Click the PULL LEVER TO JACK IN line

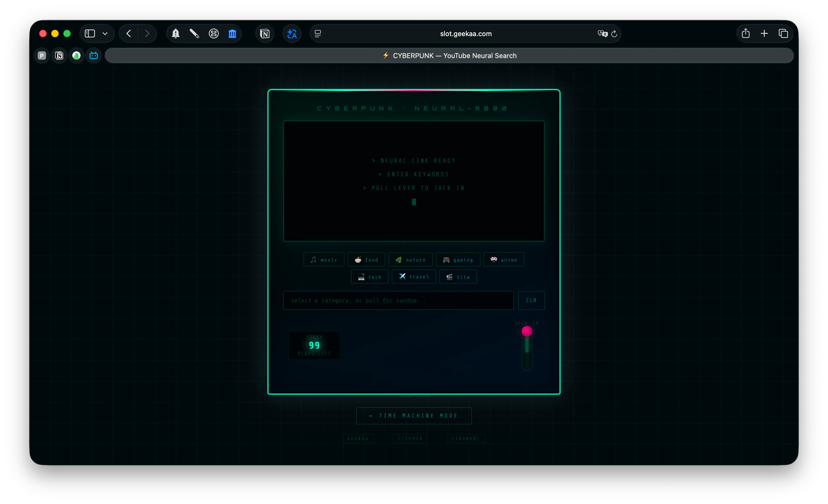(414, 188)
